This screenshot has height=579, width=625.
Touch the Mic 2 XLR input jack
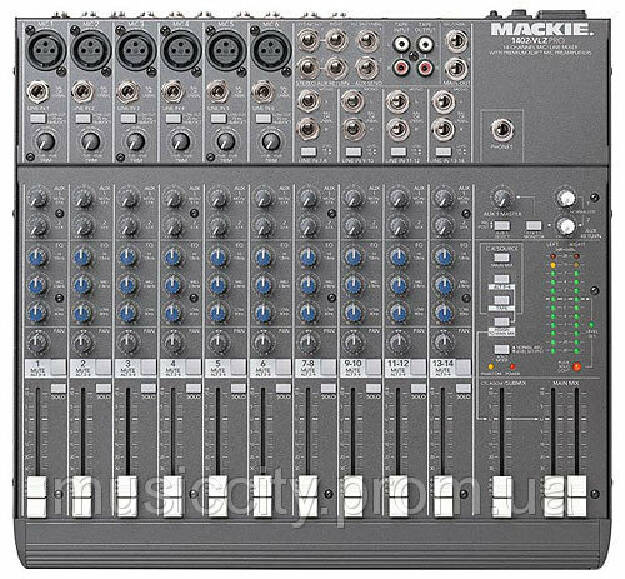[91, 50]
